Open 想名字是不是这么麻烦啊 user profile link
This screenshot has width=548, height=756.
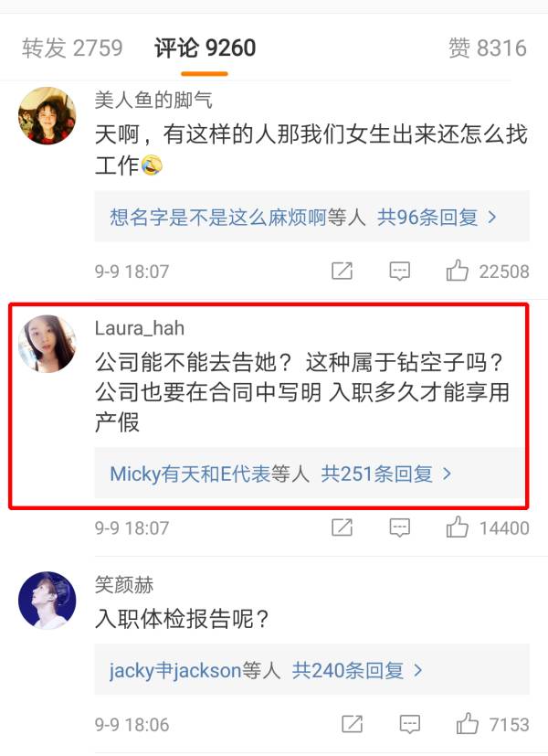point(218,218)
